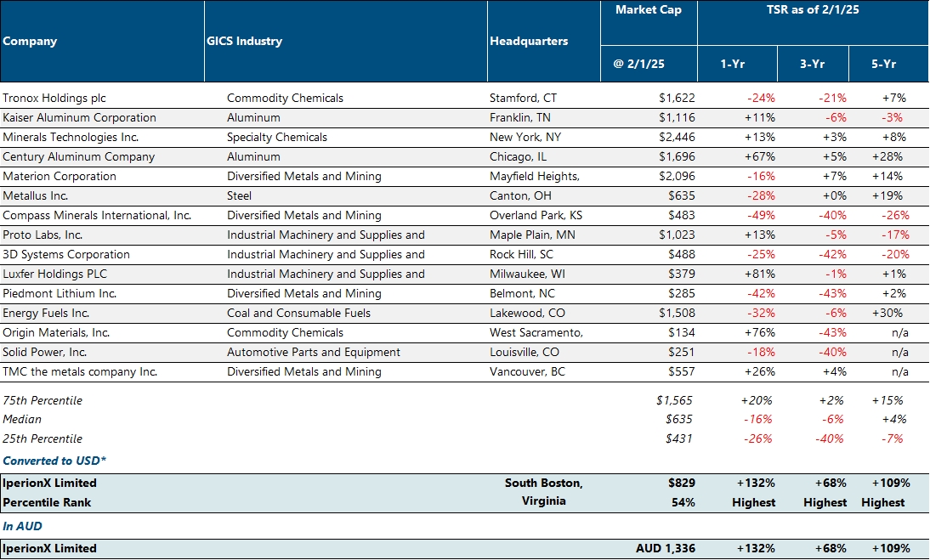Click the Converted to USD* label
This screenshot has height=560, width=930.
[54, 461]
